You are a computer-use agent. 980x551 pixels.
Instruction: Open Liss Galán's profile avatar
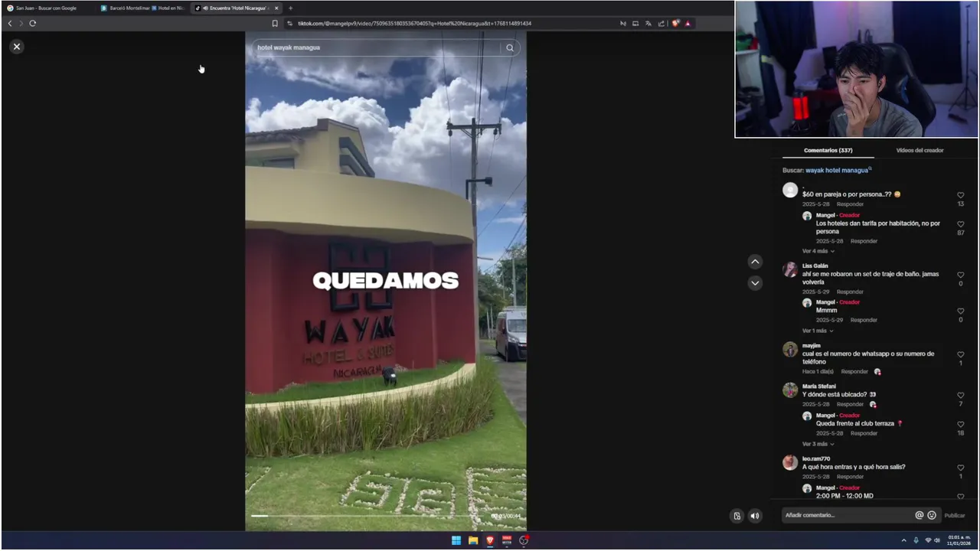[790, 269]
